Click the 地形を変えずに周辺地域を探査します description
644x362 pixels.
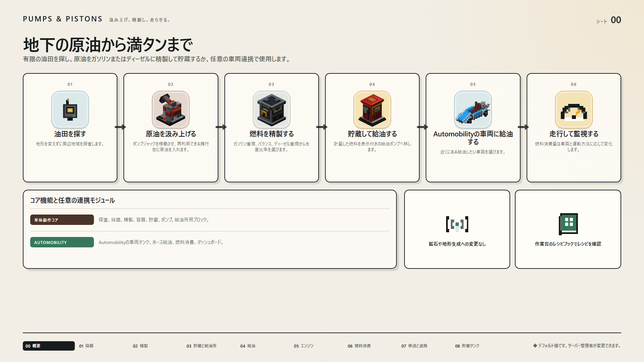(70, 144)
